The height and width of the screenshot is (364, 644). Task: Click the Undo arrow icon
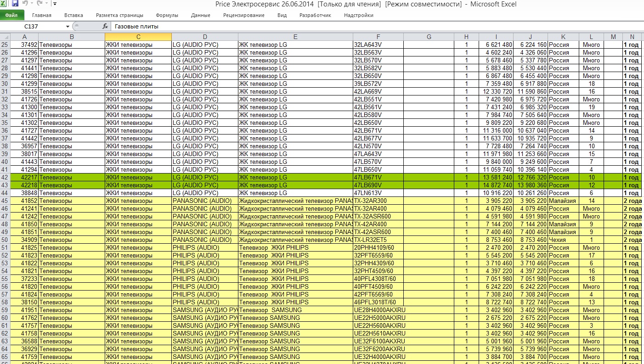point(25,4)
